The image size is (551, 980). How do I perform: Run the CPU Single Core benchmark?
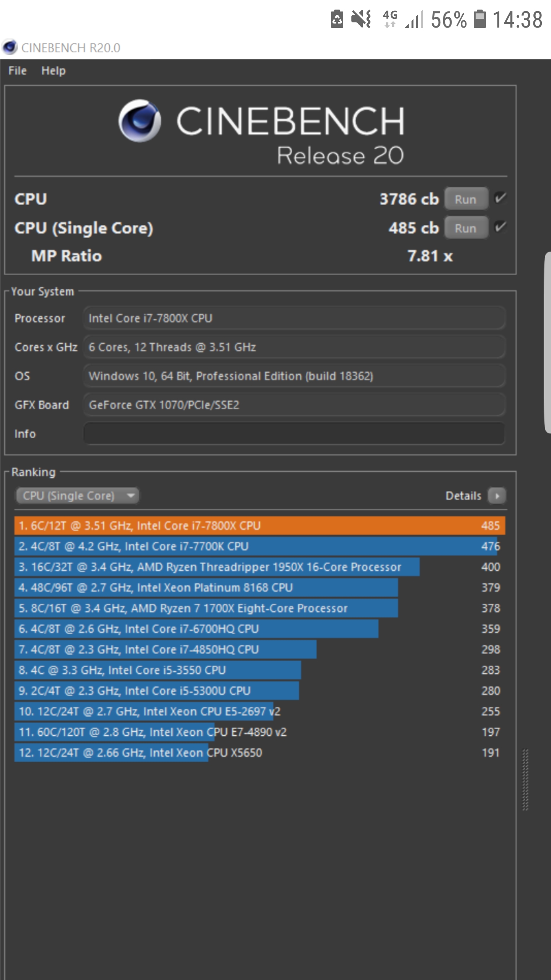click(465, 227)
